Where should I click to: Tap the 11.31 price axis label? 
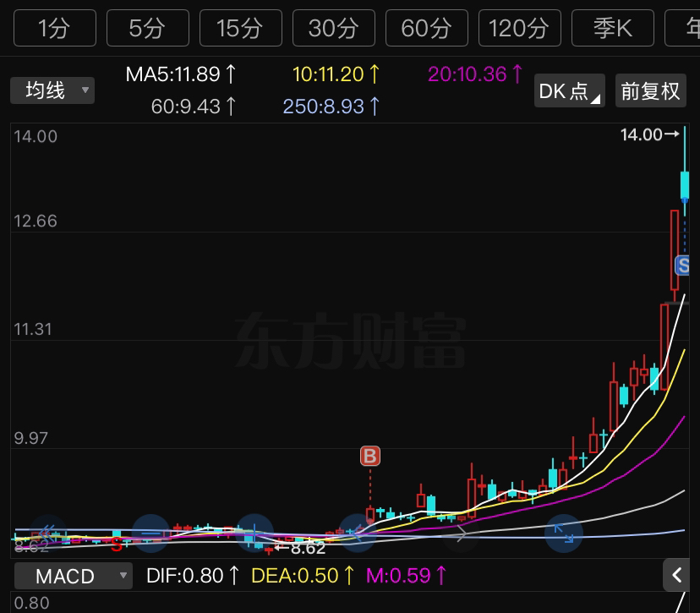pyautogui.click(x=33, y=330)
